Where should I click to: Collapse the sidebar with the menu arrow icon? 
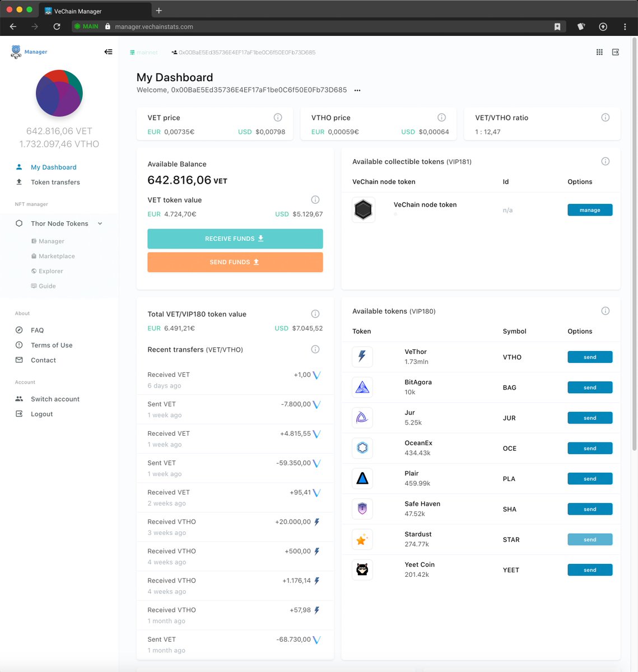(x=108, y=52)
